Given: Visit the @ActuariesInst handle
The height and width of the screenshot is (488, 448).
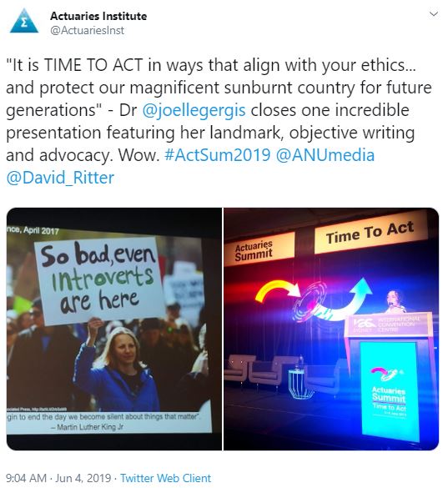Looking at the screenshot, I should 87,30.
